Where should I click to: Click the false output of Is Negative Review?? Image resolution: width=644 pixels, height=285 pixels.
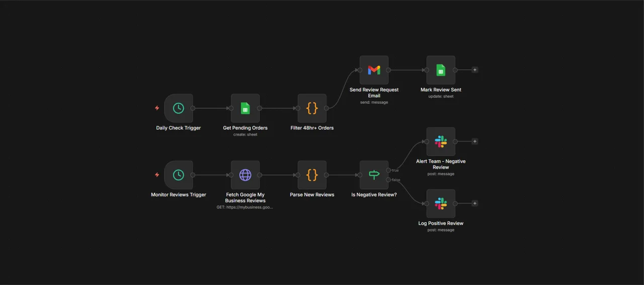click(388, 180)
